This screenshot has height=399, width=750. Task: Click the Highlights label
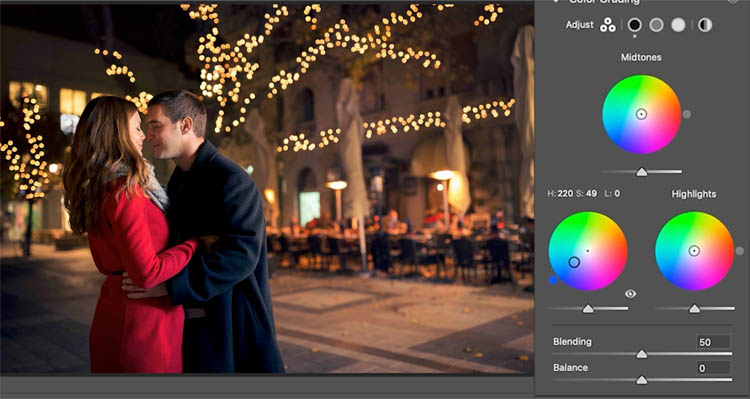[x=694, y=194]
